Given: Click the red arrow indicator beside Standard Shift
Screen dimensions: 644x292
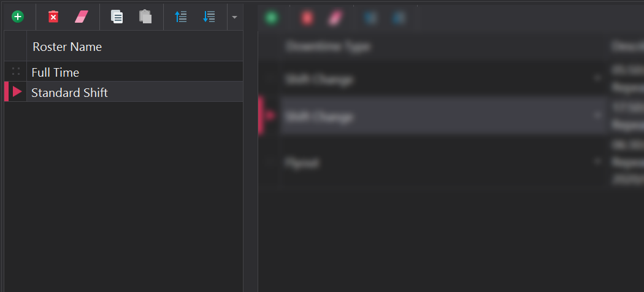Looking at the screenshot, I should [x=17, y=92].
